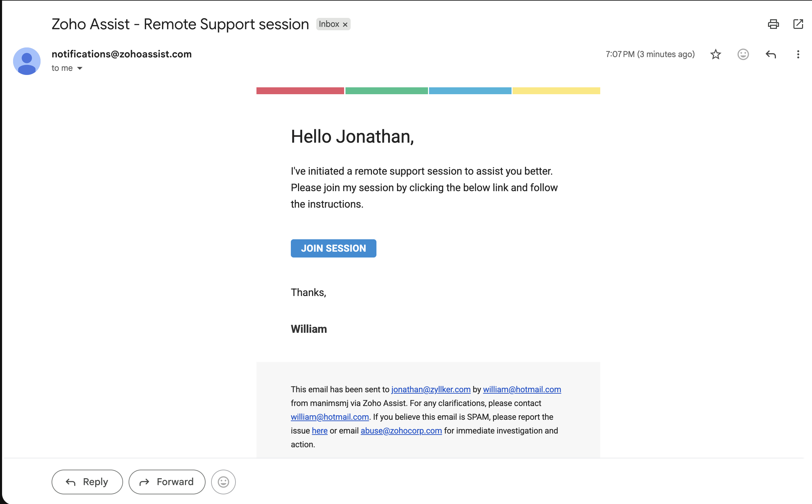Open email in a new window
Screen dimensions: 812x504
coord(798,24)
